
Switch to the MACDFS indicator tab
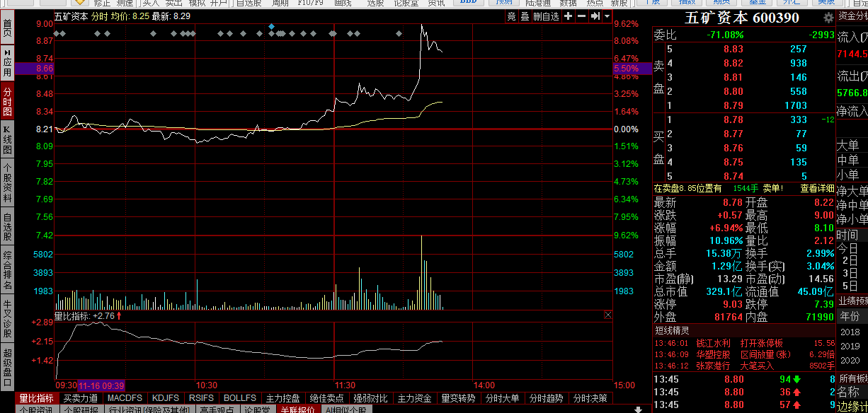point(125,399)
